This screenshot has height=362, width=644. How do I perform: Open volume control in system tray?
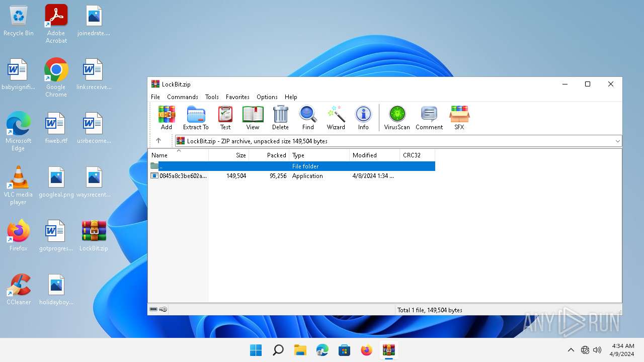pyautogui.click(x=597, y=350)
